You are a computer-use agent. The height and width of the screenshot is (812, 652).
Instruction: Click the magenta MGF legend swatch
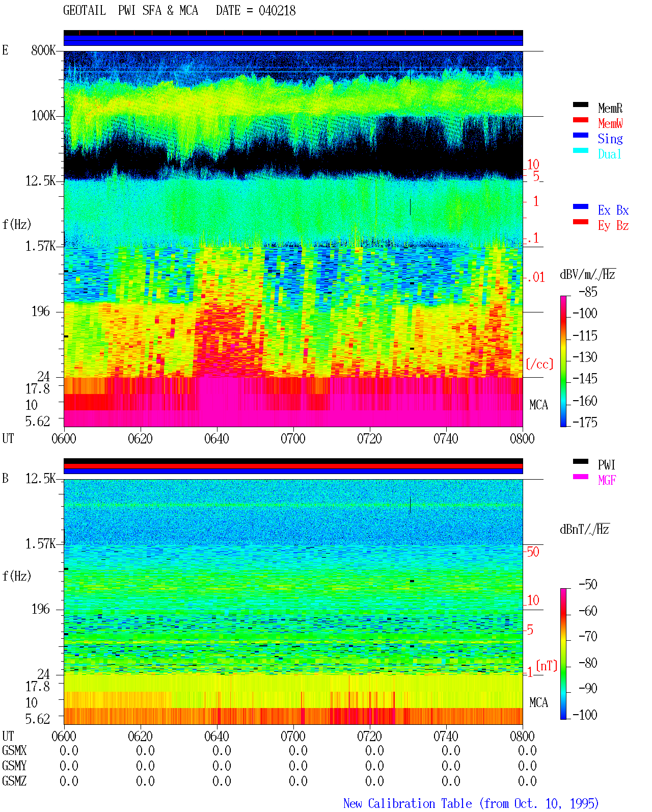581,477
